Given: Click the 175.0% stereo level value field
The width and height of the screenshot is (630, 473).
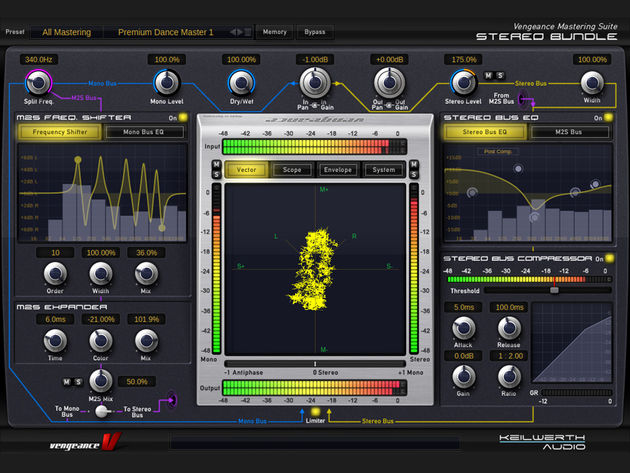Looking at the screenshot, I should (464, 59).
